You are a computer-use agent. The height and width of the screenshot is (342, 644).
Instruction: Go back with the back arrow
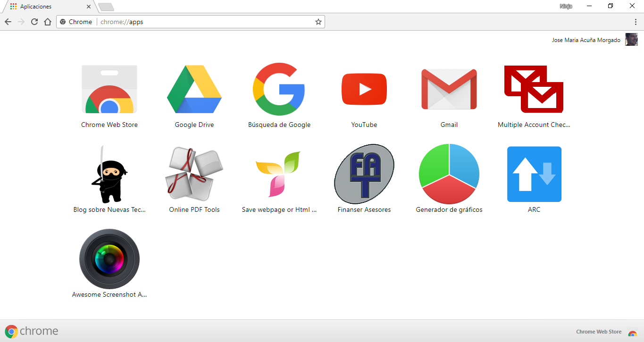click(x=8, y=22)
